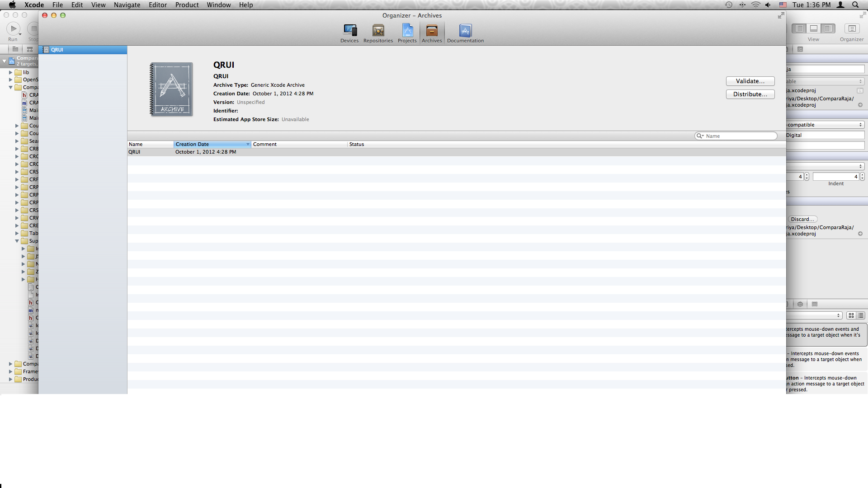Toggle the navigator pane view button

799,28
